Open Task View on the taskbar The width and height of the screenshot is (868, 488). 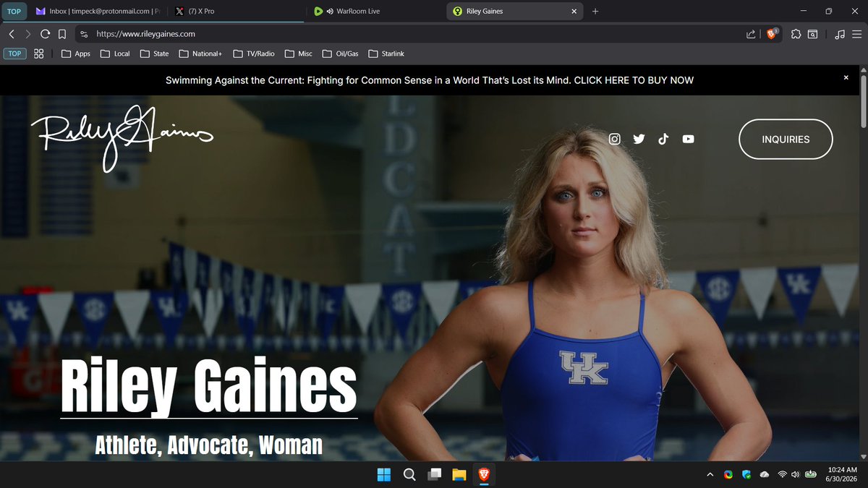[434, 474]
